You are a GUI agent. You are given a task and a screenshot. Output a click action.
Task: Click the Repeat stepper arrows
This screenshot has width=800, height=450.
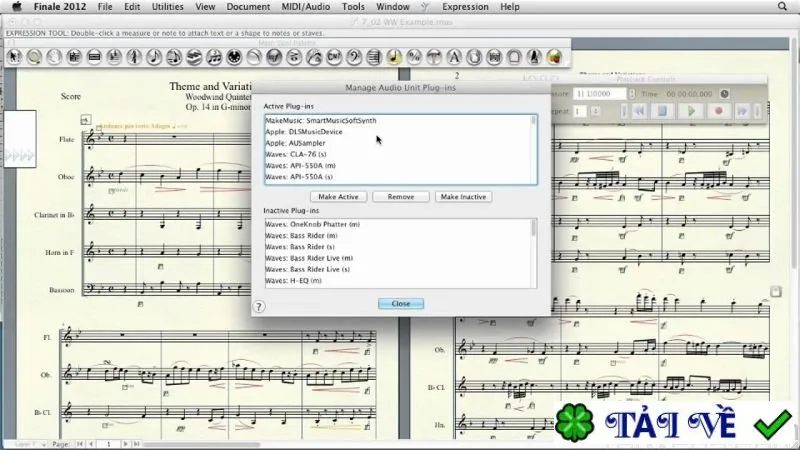(x=595, y=111)
